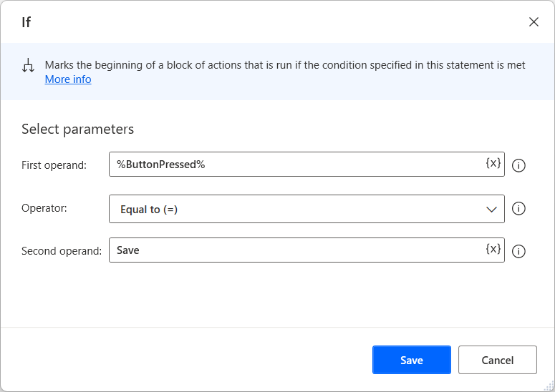The width and height of the screenshot is (555, 392).
Task: Click the resize grip in dialog corner
Action: pos(549,386)
